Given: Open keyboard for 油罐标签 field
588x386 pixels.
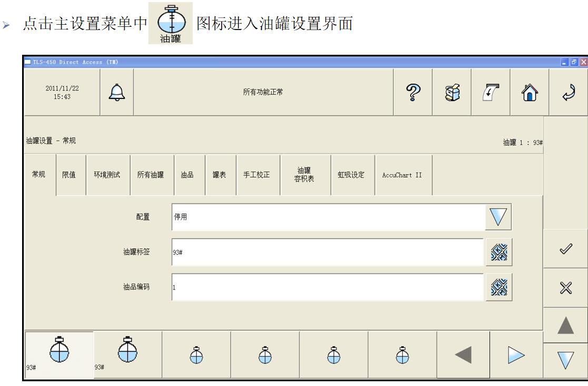Looking at the screenshot, I should pyautogui.click(x=498, y=251).
